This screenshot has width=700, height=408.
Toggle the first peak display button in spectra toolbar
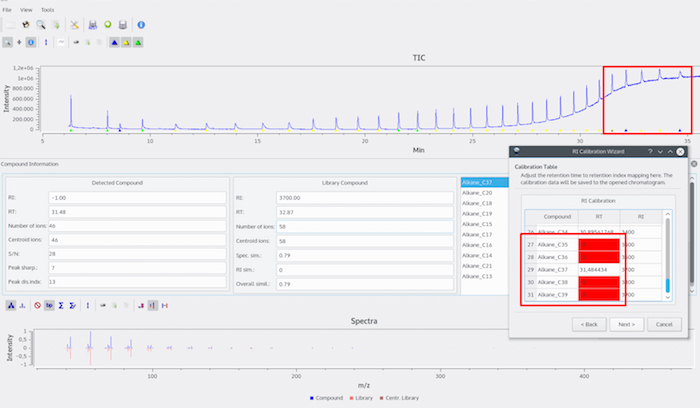coord(9,305)
